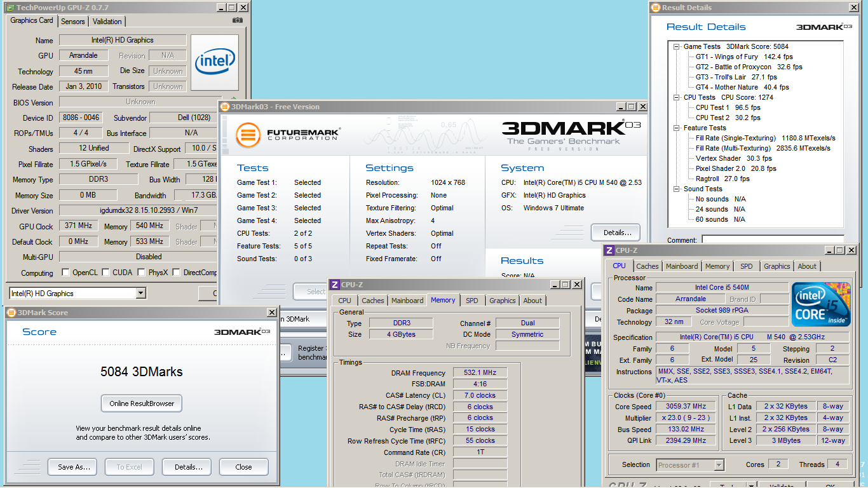Check the DirectCompute box in GPU-Z
The height and width of the screenshot is (488, 868).
coord(176,273)
